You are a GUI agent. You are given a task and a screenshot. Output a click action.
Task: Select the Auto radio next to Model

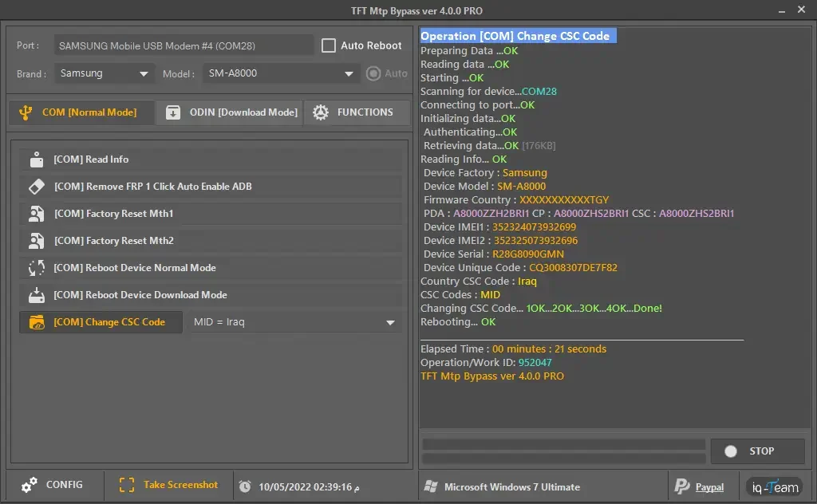pyautogui.click(x=372, y=73)
